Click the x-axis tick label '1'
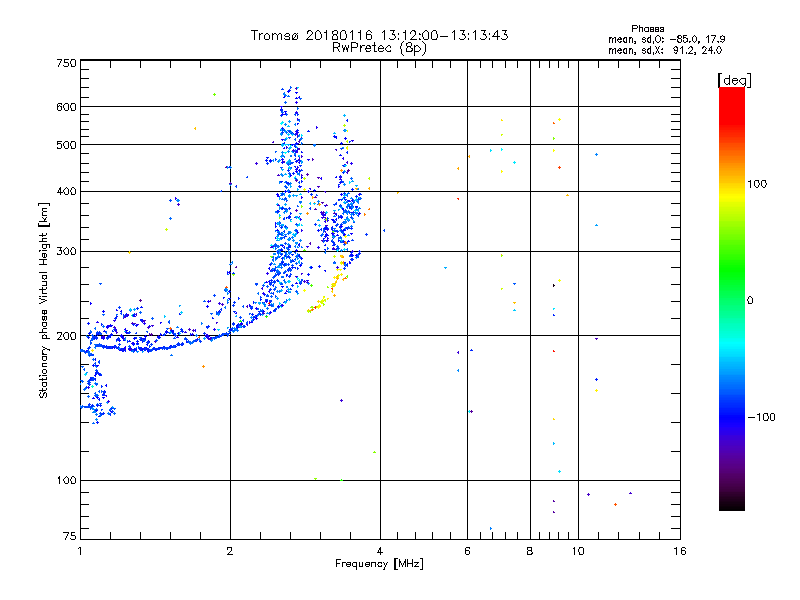 pyautogui.click(x=80, y=551)
